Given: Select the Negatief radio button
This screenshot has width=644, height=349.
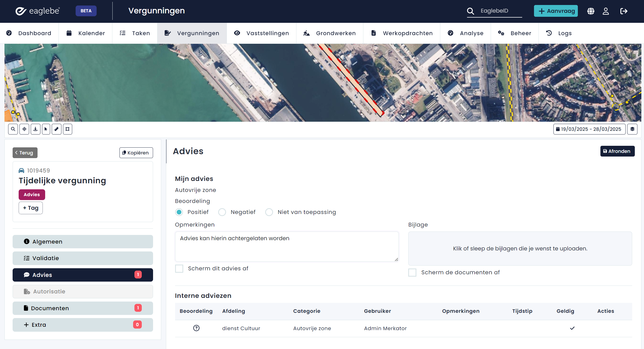Looking at the screenshot, I should tap(222, 212).
